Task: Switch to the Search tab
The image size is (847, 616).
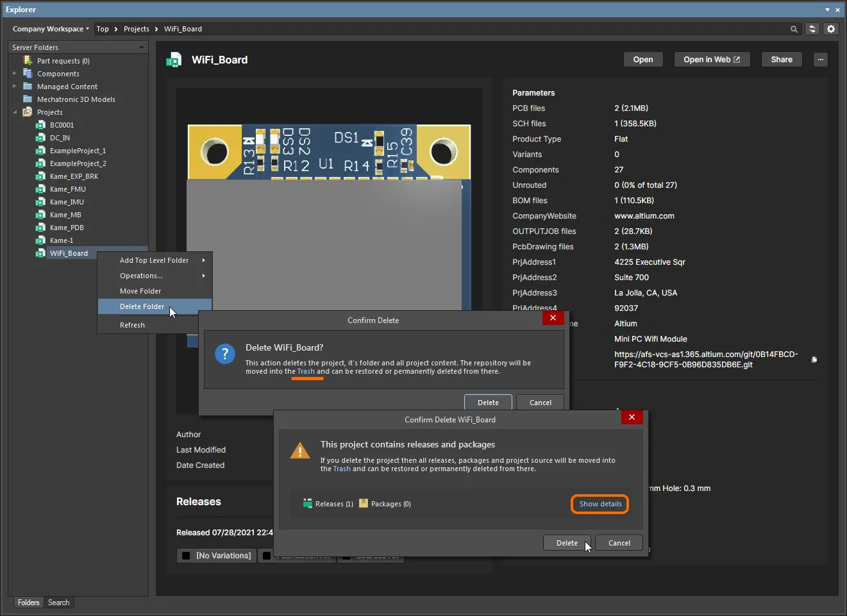Action: 59,603
